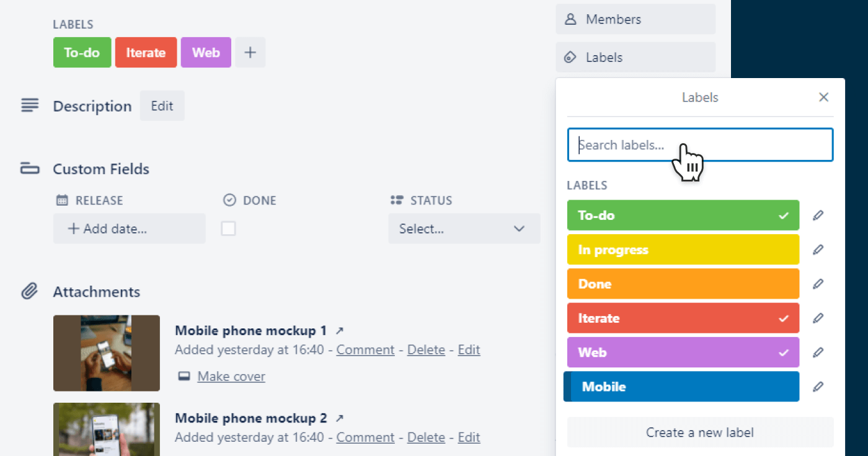Click the Search labels input field

pos(699,144)
